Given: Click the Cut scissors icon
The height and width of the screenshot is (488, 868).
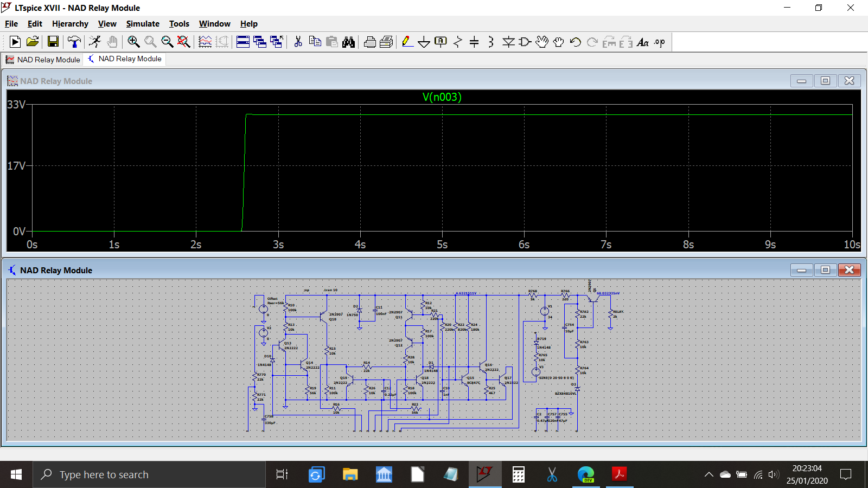Looking at the screenshot, I should tap(298, 42).
